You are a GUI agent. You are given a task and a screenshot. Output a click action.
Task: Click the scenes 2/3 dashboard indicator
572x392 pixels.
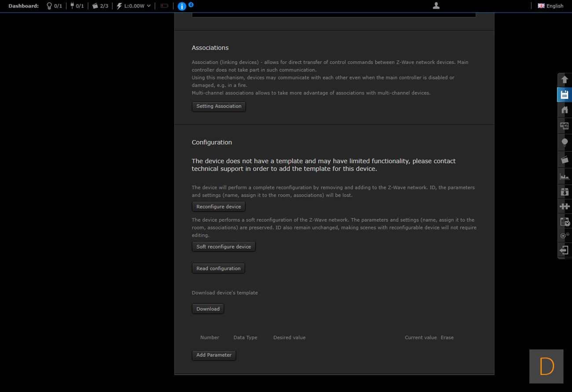(100, 6)
